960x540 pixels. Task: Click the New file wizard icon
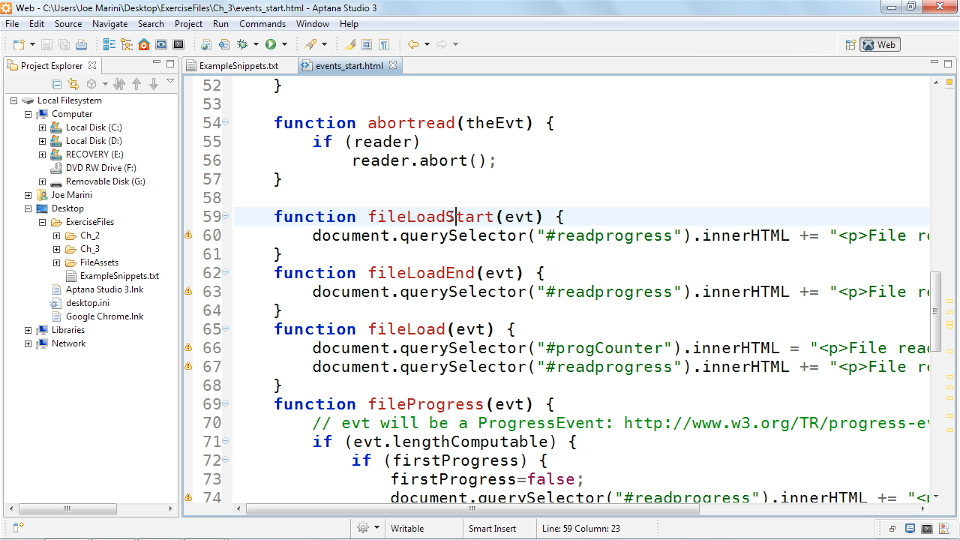18,45
